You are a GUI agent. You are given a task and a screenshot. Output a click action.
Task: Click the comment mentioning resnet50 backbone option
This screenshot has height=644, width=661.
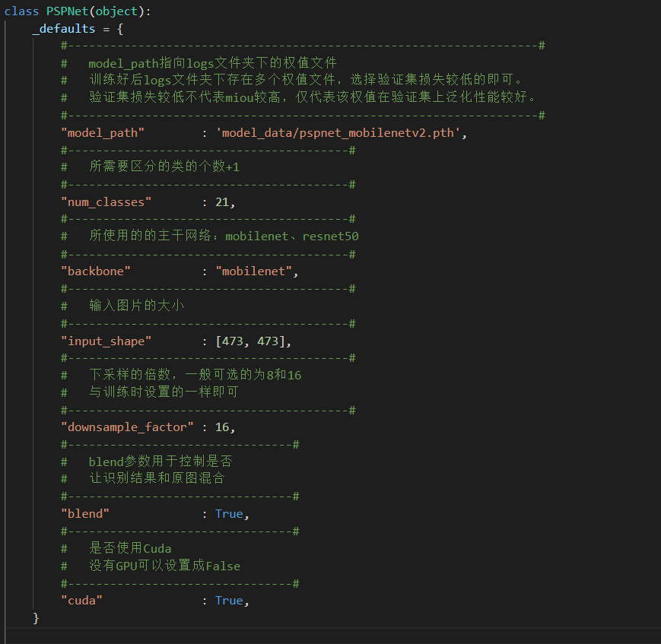(209, 236)
